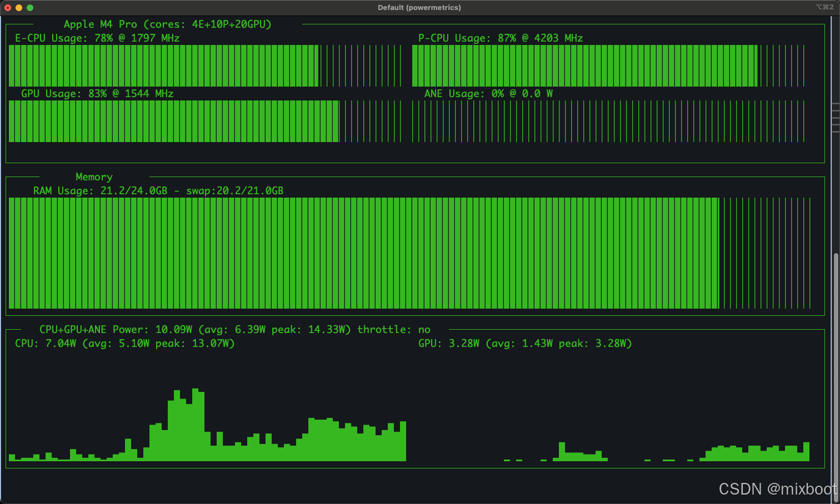The height and width of the screenshot is (504, 840).
Task: Click the window title Default (powermetrics)
Action: pyautogui.click(x=419, y=8)
